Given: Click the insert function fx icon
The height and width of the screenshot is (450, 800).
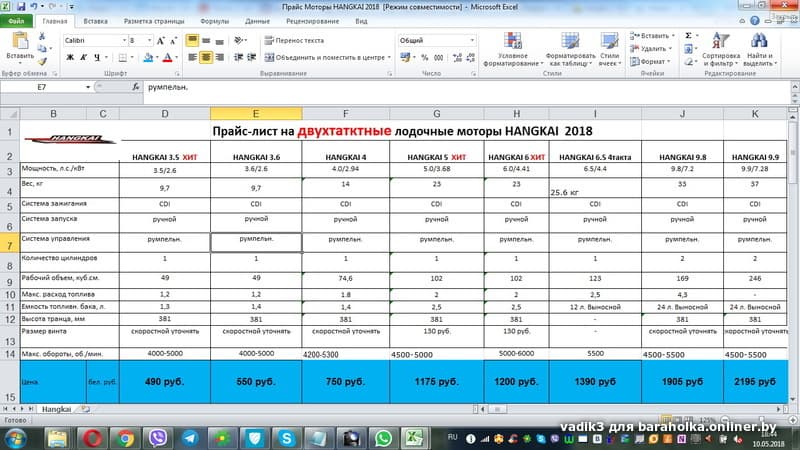Looking at the screenshot, I should pos(135,87).
